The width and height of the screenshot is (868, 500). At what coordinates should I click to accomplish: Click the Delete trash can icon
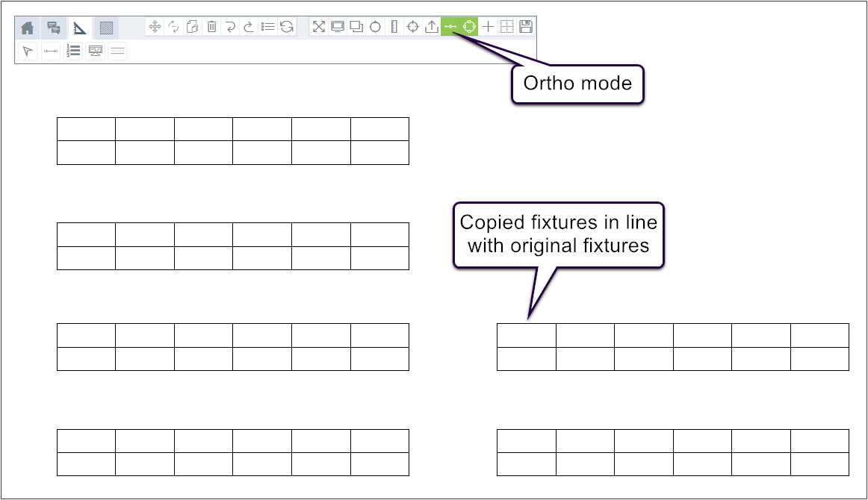click(x=211, y=27)
